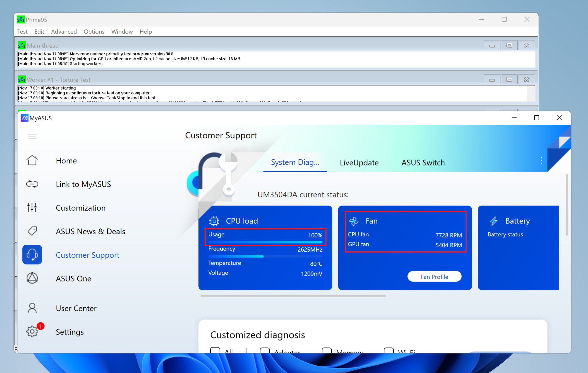Tick the Adapter diagnosis checkbox
Screen dimensions: 588x373
pyautogui.click(x=264, y=350)
